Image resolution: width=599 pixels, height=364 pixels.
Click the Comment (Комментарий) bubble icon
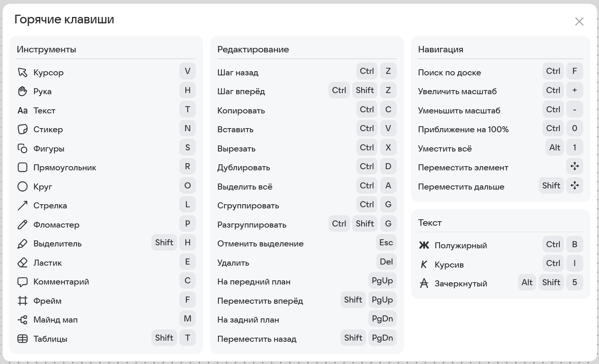point(23,282)
